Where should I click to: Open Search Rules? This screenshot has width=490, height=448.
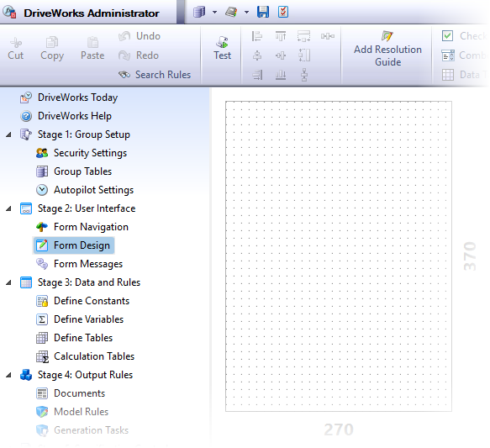point(155,75)
